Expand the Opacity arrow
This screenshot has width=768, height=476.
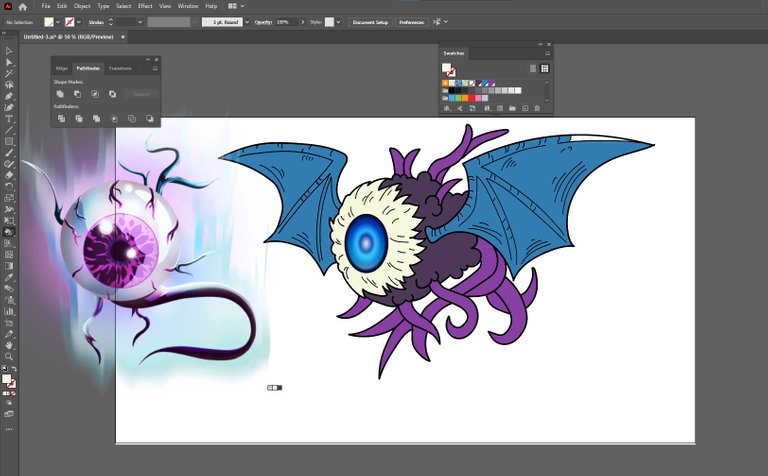303,22
